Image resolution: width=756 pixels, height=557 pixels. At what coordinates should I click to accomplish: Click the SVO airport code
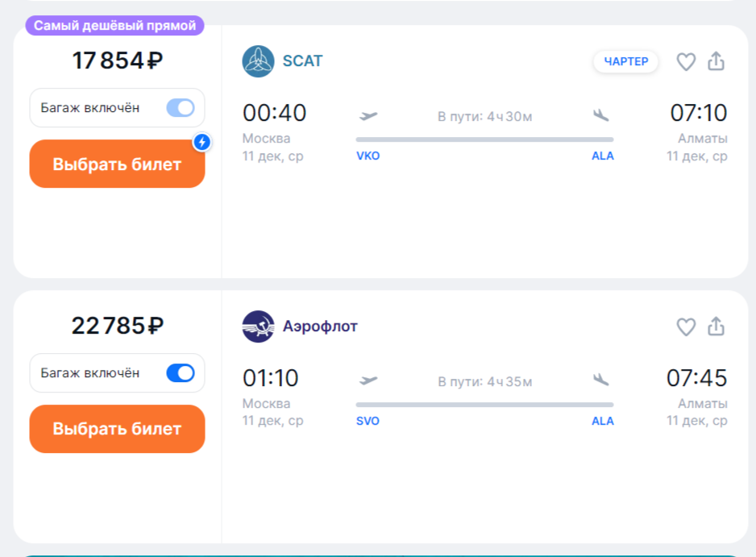pyautogui.click(x=368, y=421)
